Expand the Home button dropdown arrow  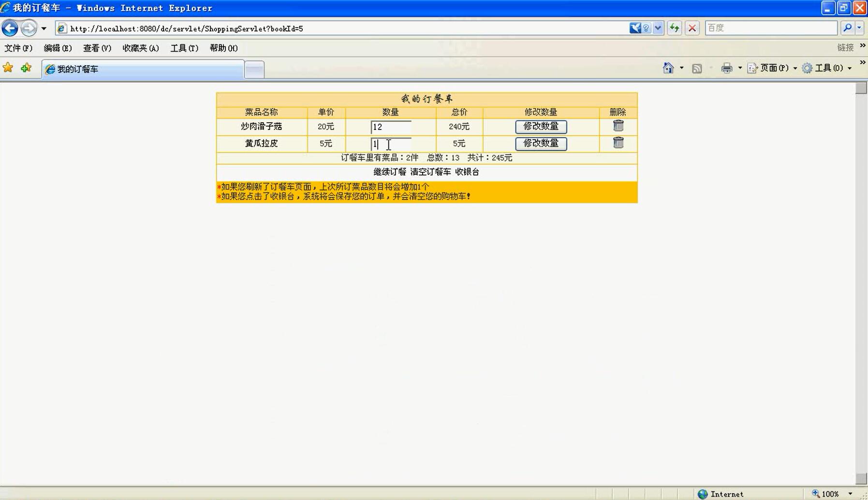click(682, 68)
